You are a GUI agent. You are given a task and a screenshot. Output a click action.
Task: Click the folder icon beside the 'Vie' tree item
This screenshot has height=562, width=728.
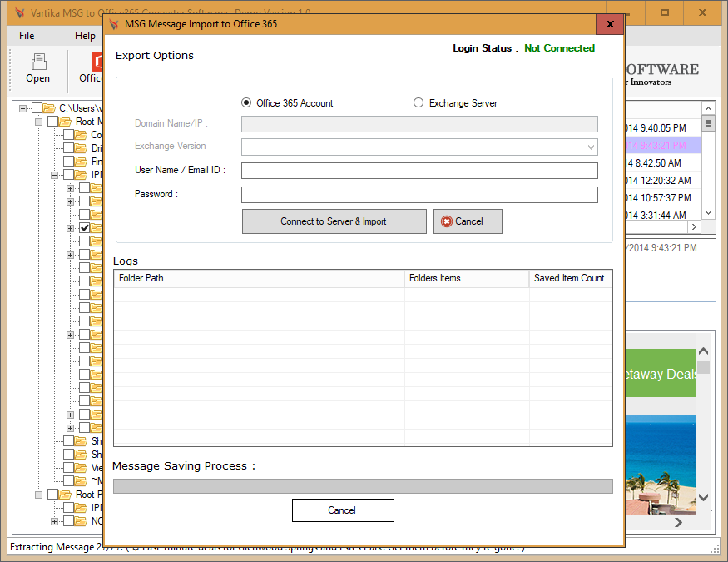point(81,468)
